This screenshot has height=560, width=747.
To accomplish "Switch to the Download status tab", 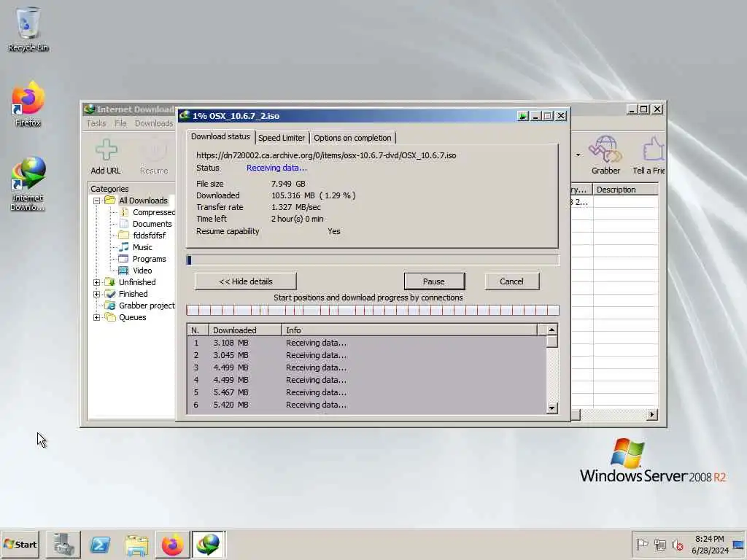I will (x=220, y=136).
